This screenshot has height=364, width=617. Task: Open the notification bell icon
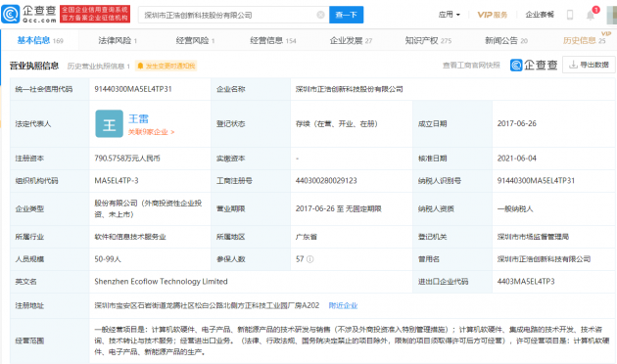coord(591,16)
